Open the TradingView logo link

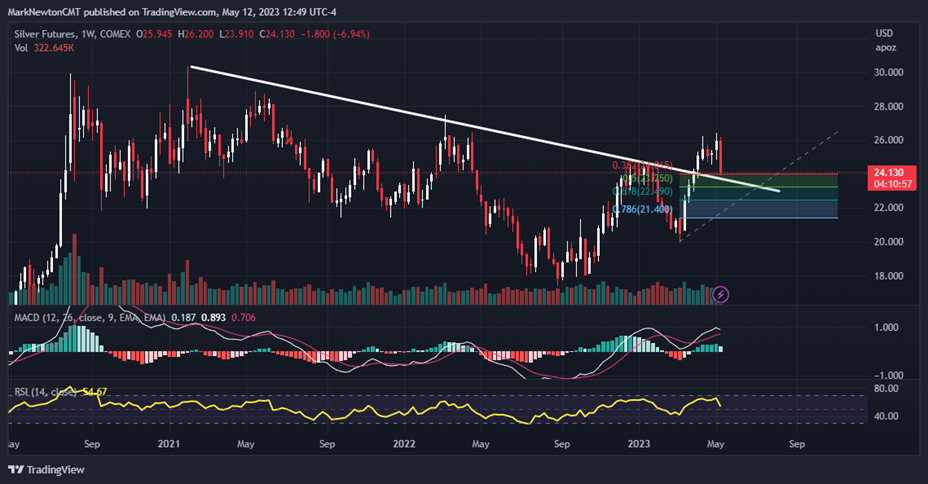(46, 470)
